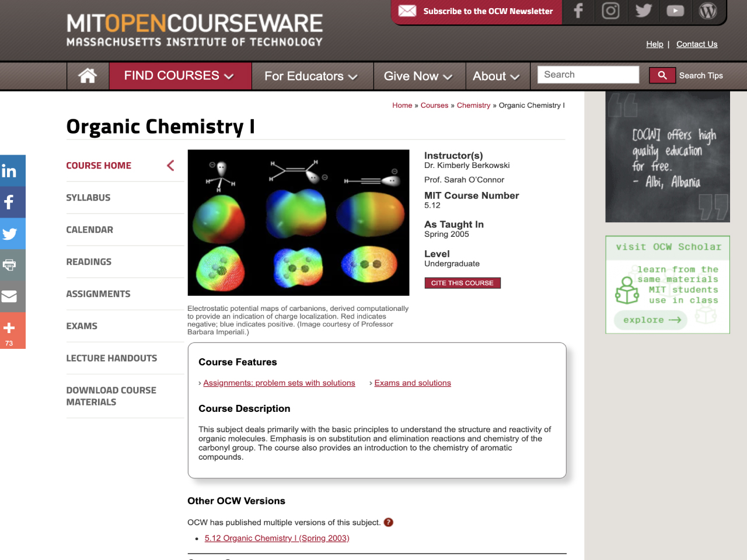Viewport: 747px width, 560px height.
Task: Open Exams and solutions link
Action: coord(413,383)
